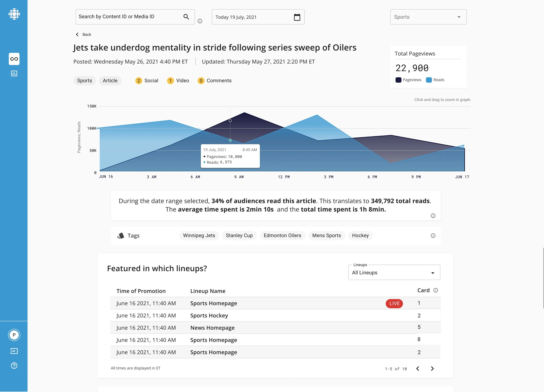Open the bar chart reports icon
The image size is (544, 392).
14,73
